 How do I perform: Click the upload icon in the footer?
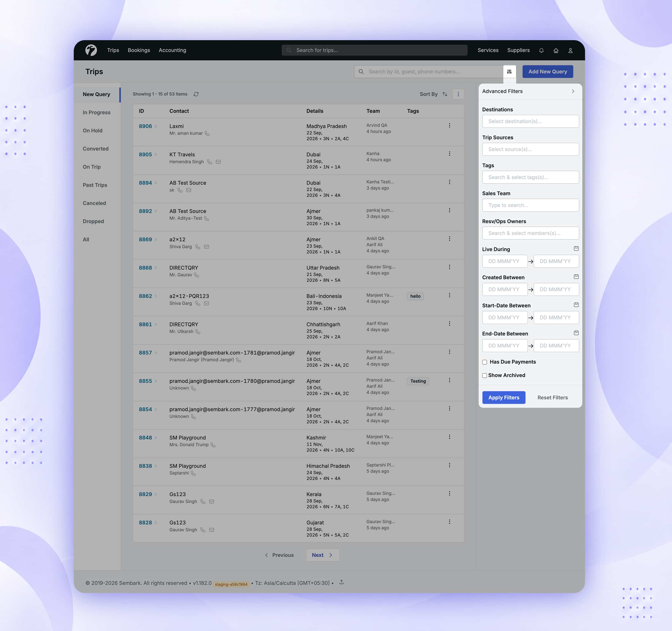[342, 582]
